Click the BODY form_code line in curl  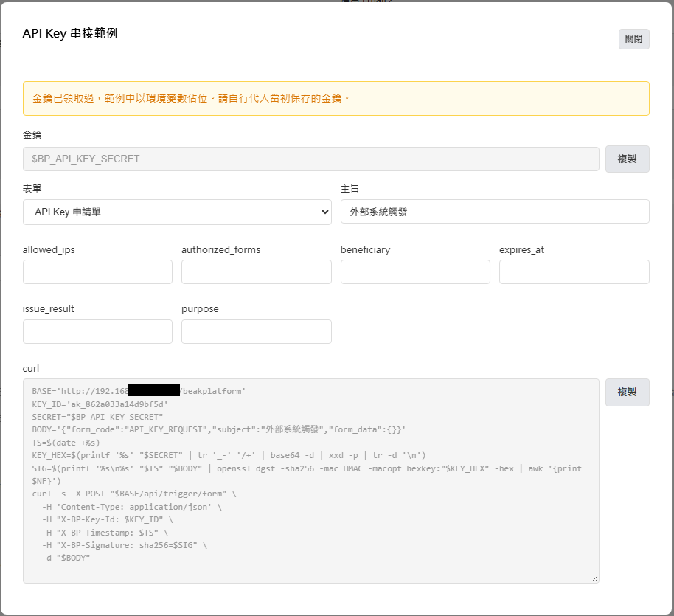coord(219,430)
